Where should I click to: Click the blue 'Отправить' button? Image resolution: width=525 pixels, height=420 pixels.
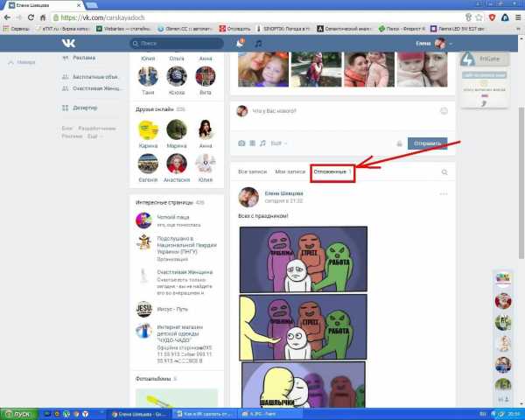pyautogui.click(x=427, y=143)
